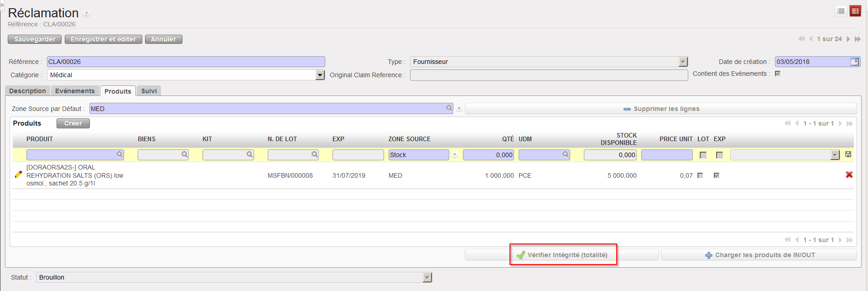Open calendar picker for Date de création
The height and width of the screenshot is (291, 868).
pyautogui.click(x=854, y=62)
